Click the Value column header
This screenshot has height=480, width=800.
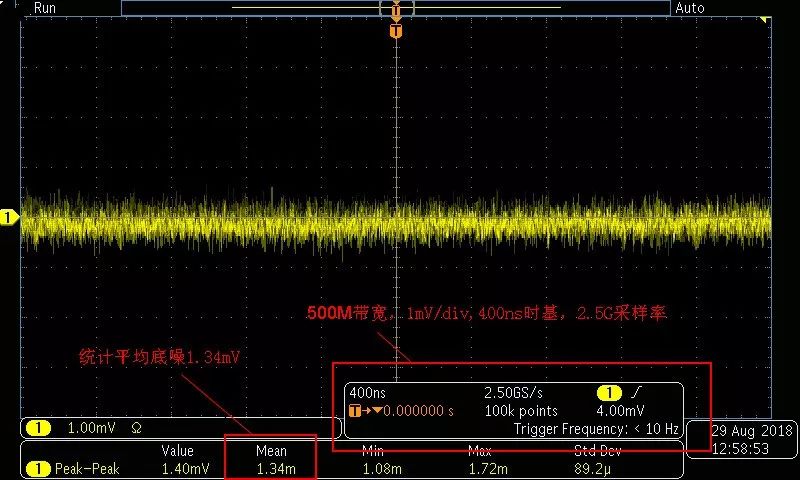(x=178, y=451)
